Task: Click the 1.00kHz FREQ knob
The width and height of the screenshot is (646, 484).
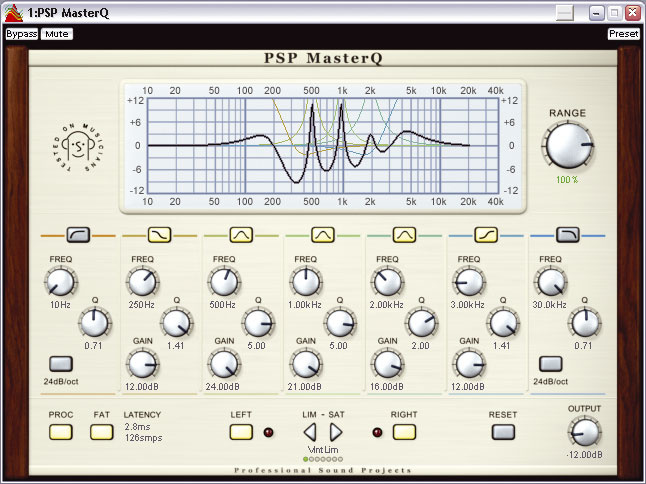Action: (305, 282)
